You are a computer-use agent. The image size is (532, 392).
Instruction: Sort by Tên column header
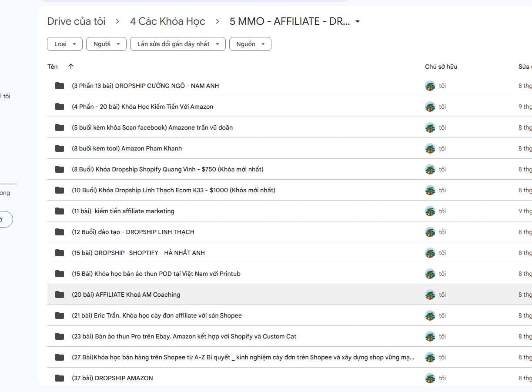53,67
